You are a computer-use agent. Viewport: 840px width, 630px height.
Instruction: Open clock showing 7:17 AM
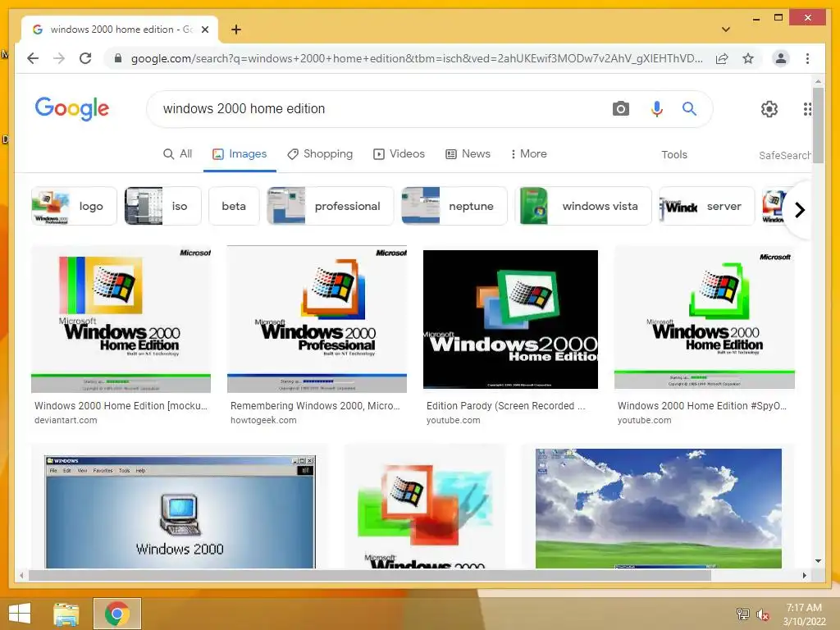point(804,614)
